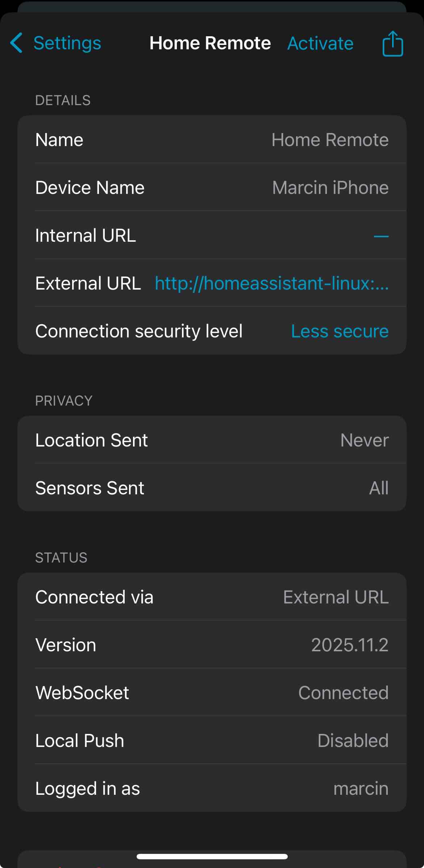Tap the Logged in as marcin row
424x868 pixels.
pos(212,789)
